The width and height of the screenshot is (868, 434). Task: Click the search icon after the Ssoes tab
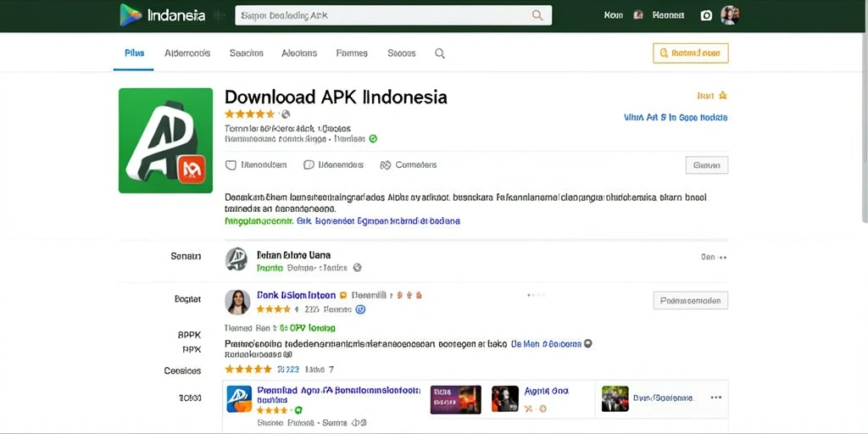(x=440, y=53)
